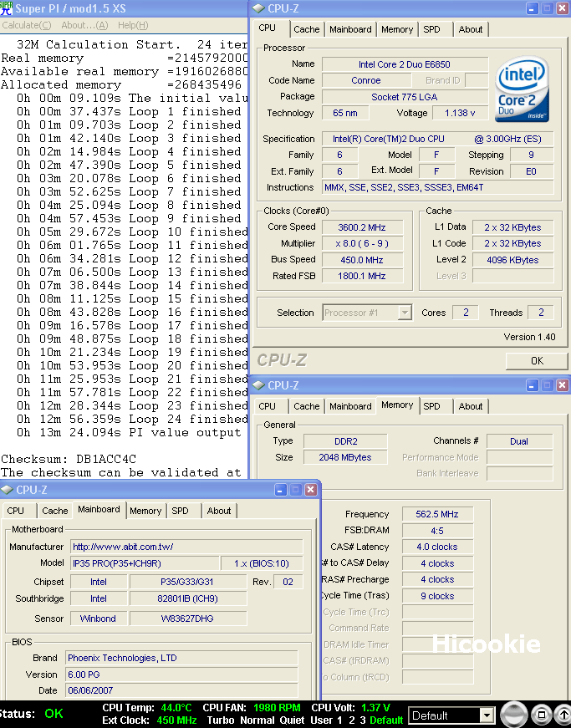Select About tab in CPU-Z Memory window

(x=471, y=406)
